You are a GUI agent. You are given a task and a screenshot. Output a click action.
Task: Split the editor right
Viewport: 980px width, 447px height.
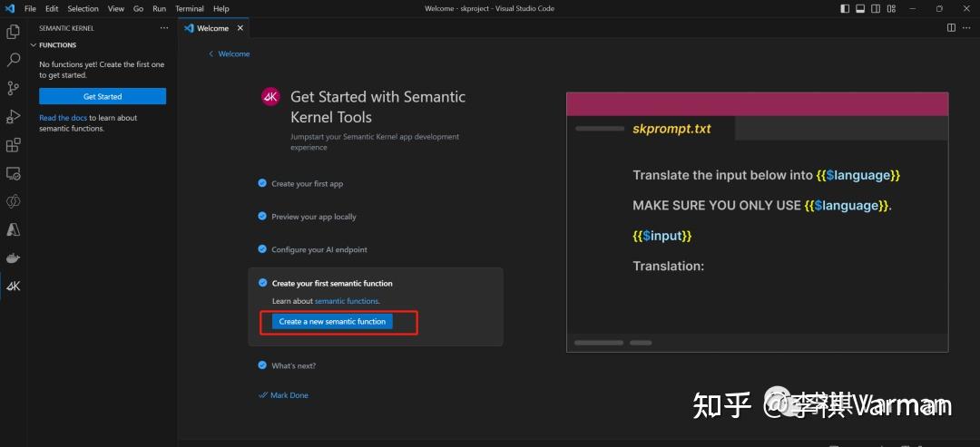(x=951, y=27)
